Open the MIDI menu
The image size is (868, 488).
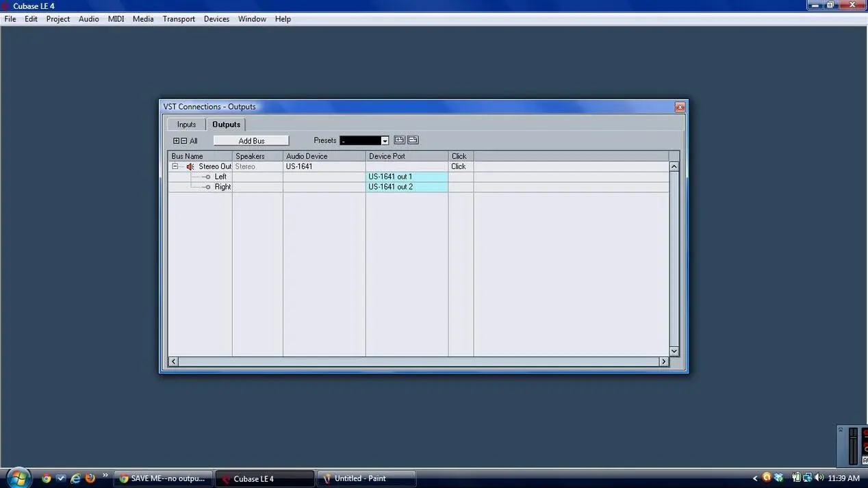116,19
